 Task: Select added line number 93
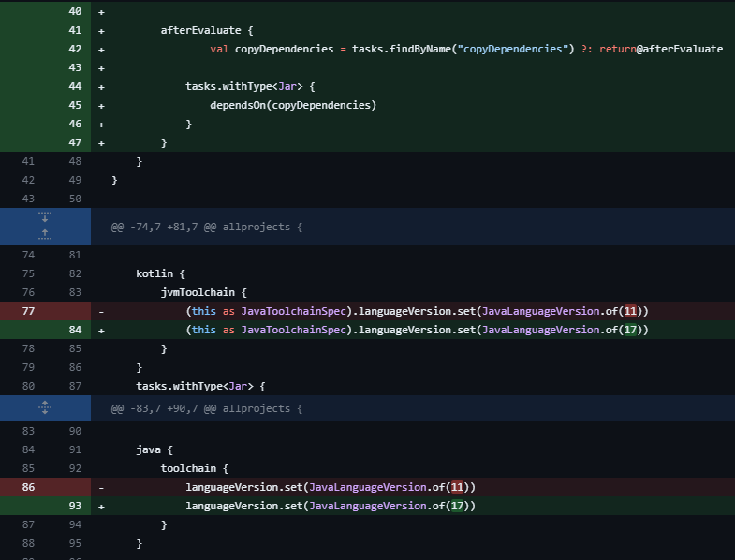(75, 506)
